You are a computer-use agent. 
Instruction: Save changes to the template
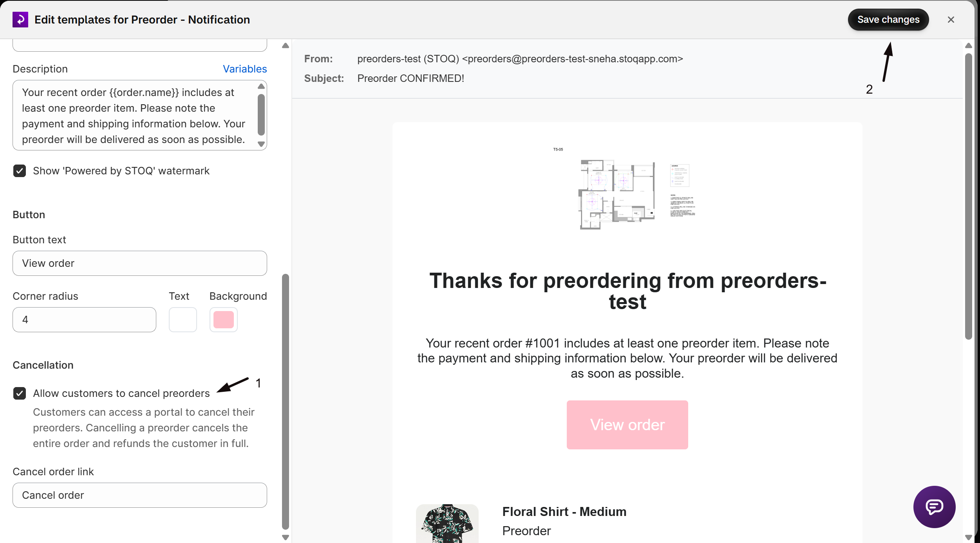tap(888, 20)
